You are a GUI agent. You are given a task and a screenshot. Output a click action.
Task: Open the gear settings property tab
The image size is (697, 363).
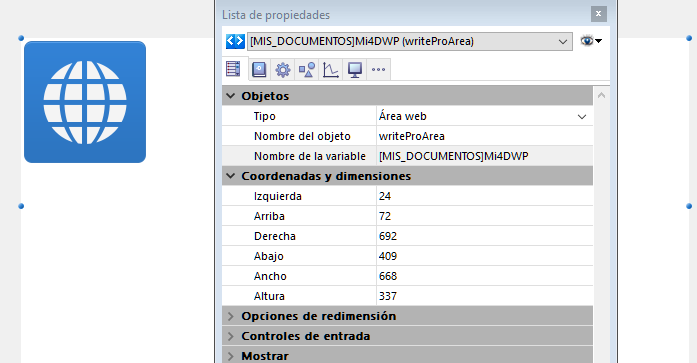point(283,70)
